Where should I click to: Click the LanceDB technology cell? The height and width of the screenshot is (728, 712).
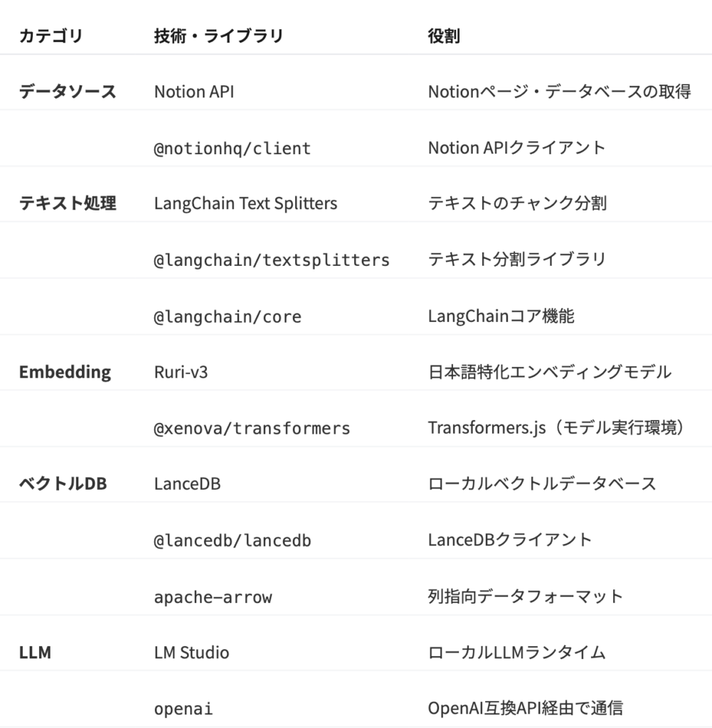(187, 484)
